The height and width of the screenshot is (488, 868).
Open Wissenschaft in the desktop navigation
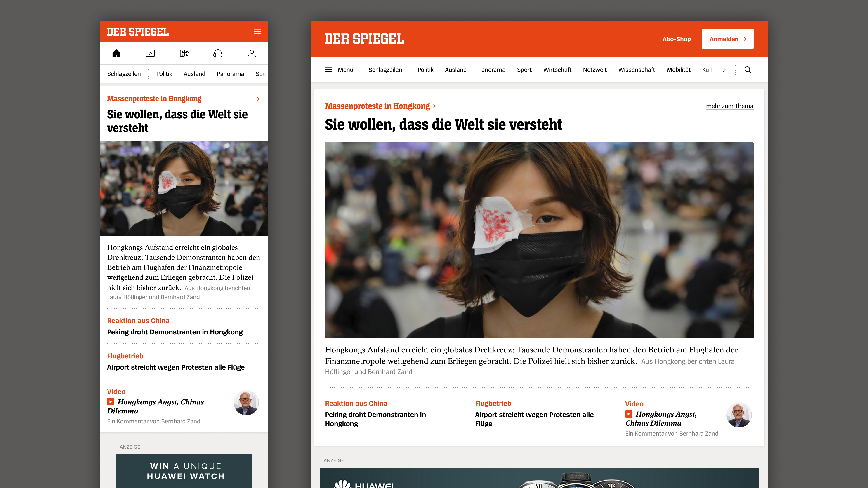(x=637, y=70)
